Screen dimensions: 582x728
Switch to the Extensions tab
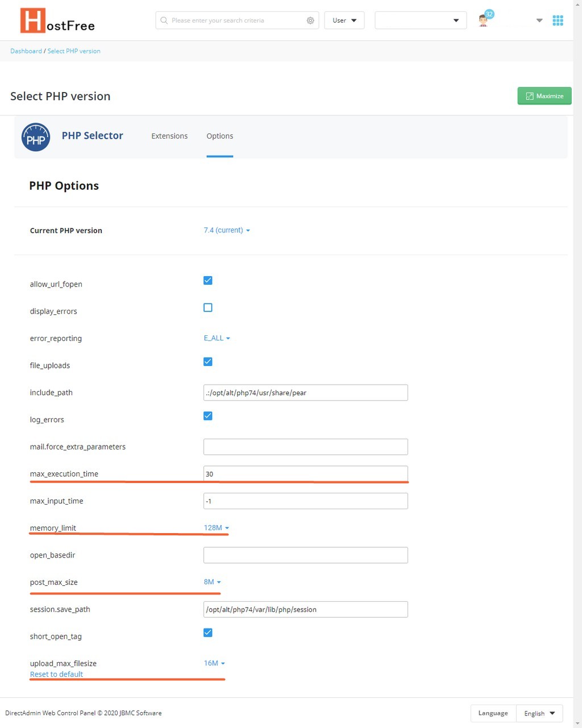point(169,136)
